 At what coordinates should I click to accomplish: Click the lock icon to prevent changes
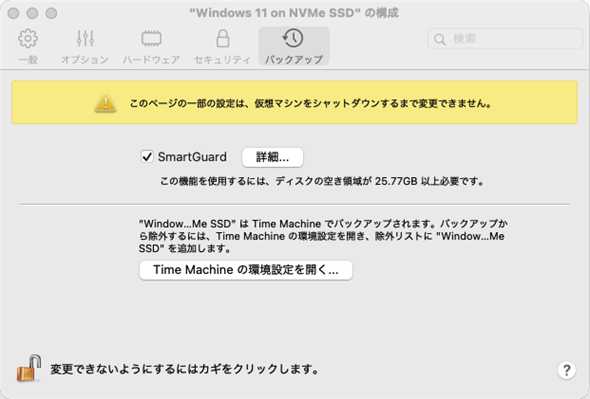coord(29,368)
